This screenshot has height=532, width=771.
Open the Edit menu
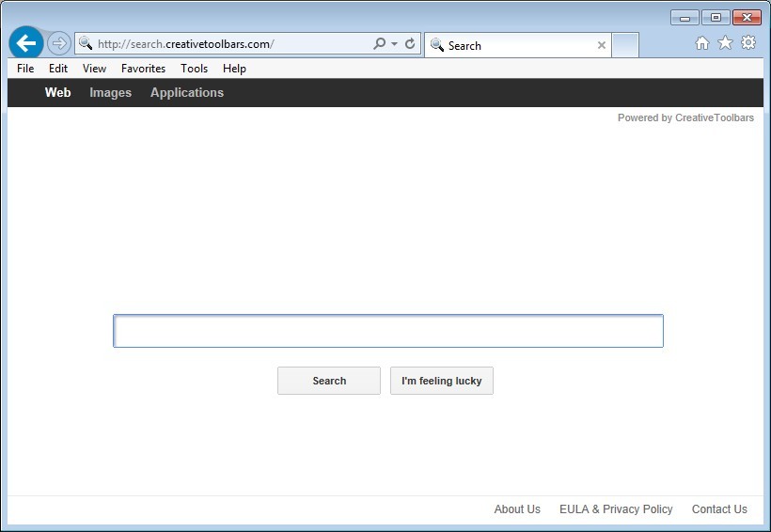point(58,69)
